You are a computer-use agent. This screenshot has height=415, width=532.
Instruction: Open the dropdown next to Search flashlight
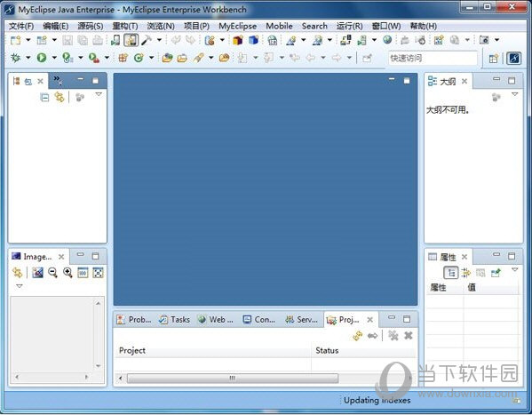click(211, 58)
